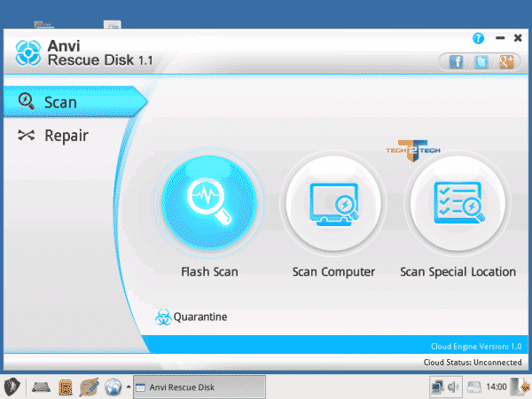Open the Quarantine link text
The height and width of the screenshot is (399, 532).
[x=200, y=317]
